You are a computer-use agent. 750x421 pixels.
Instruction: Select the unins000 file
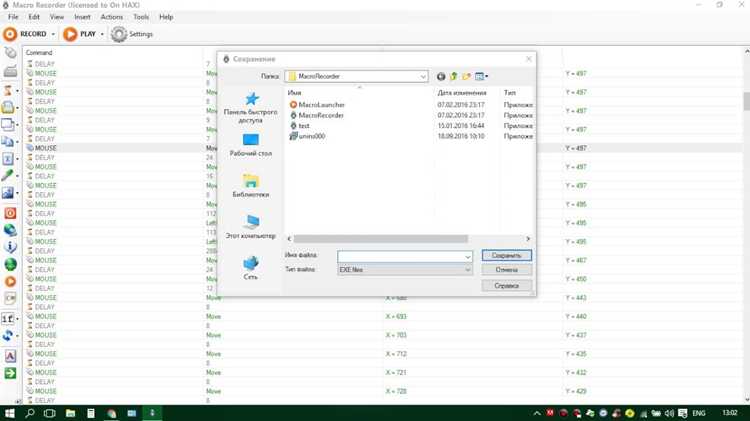pos(308,136)
